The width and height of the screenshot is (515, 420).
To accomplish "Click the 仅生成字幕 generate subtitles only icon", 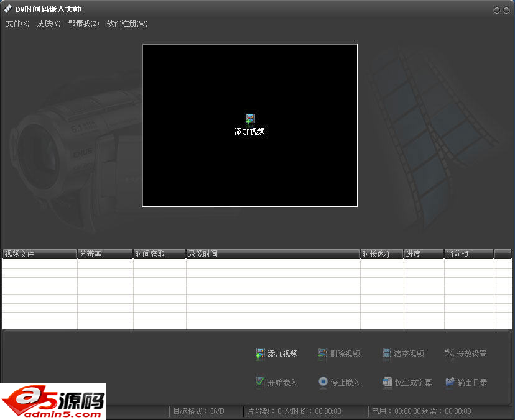I will pos(386,382).
